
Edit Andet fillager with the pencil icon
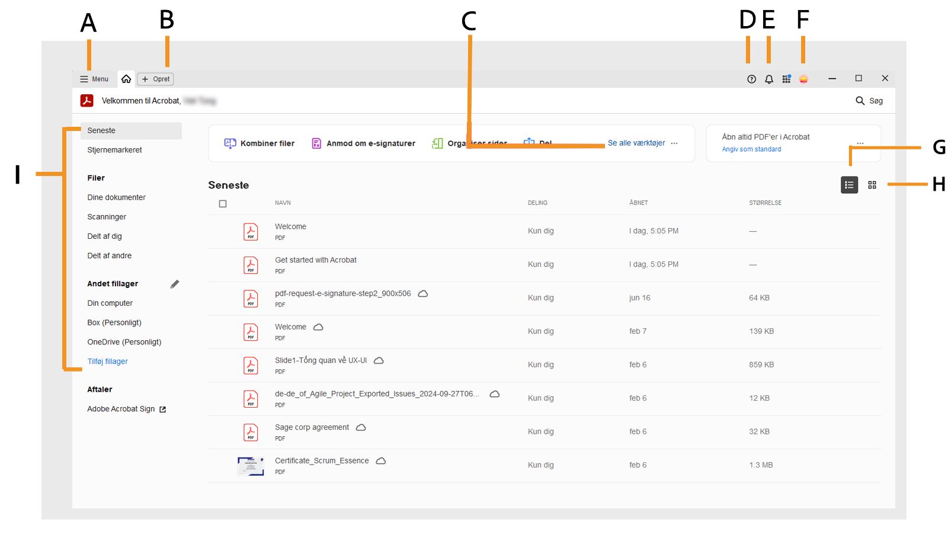[x=175, y=284]
